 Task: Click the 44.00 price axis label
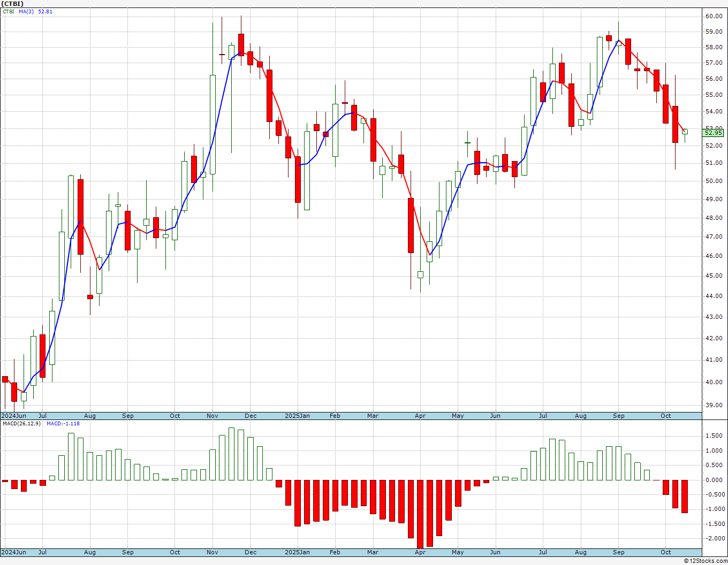point(714,296)
